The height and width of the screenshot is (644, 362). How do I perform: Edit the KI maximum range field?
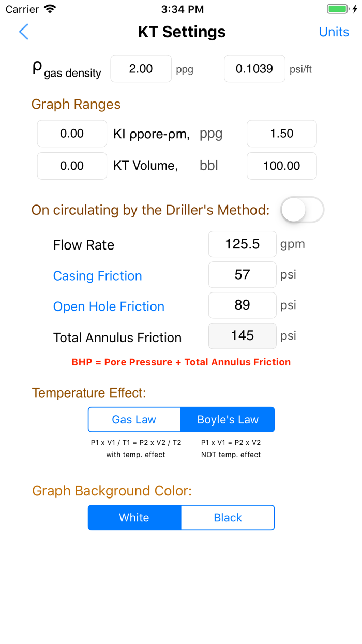[281, 134]
